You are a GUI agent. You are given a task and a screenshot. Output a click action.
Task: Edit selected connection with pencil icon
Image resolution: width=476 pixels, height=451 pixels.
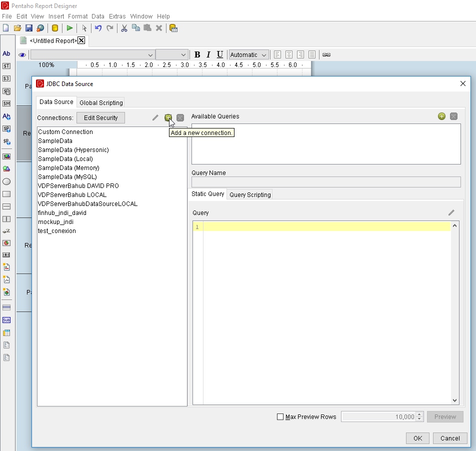click(155, 118)
